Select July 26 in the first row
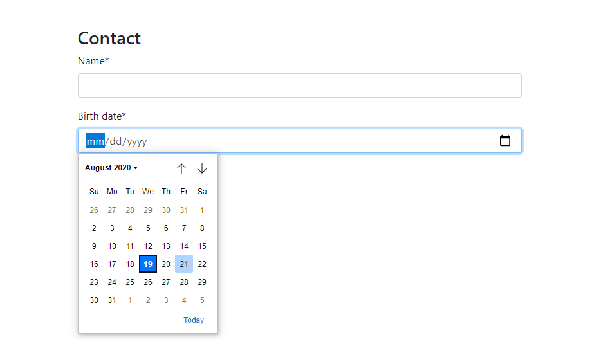Image resolution: width=601 pixels, height=364 pixels. [94, 210]
